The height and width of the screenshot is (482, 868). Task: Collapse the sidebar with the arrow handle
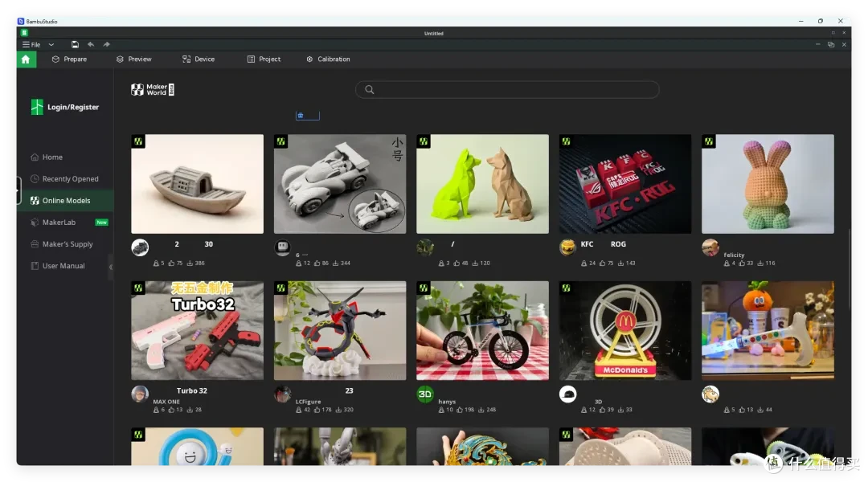click(111, 267)
